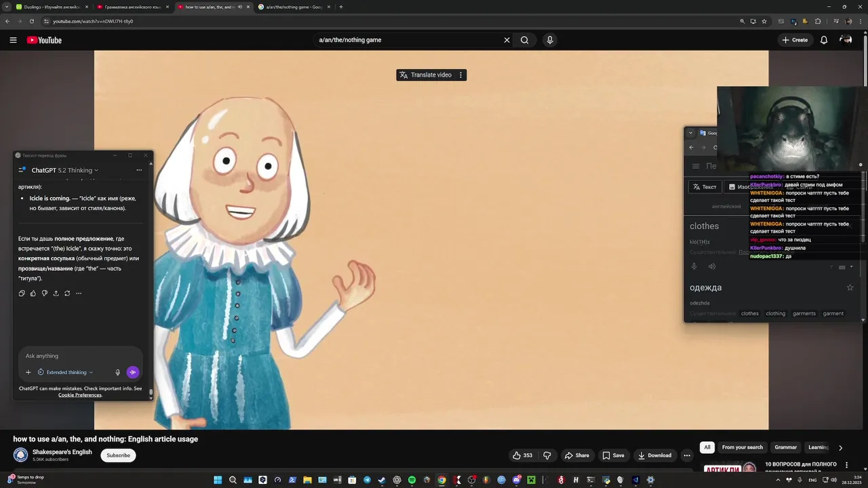The width and height of the screenshot is (868, 488).
Task: Select the Learning chip
Action: point(818,447)
